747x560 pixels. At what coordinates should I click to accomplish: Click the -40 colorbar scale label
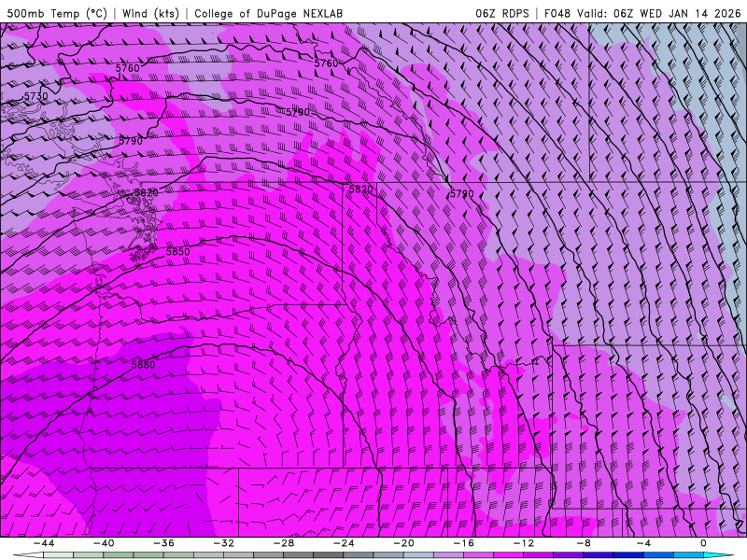(x=104, y=543)
